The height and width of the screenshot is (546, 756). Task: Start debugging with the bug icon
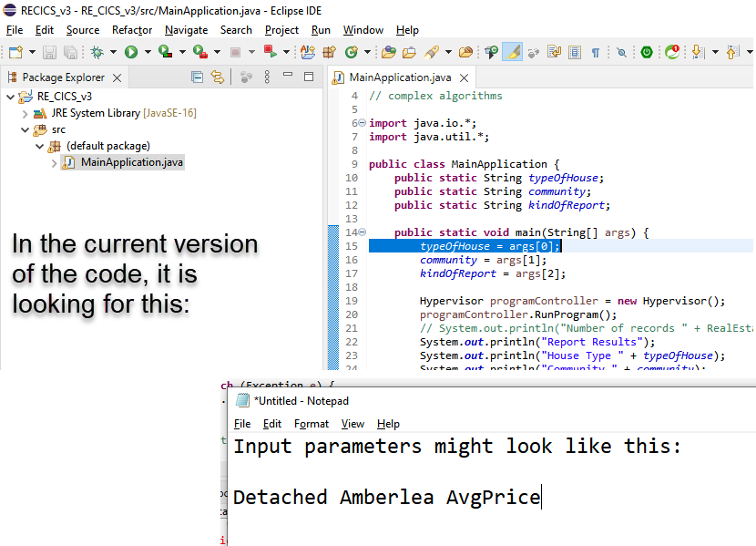[x=97, y=53]
